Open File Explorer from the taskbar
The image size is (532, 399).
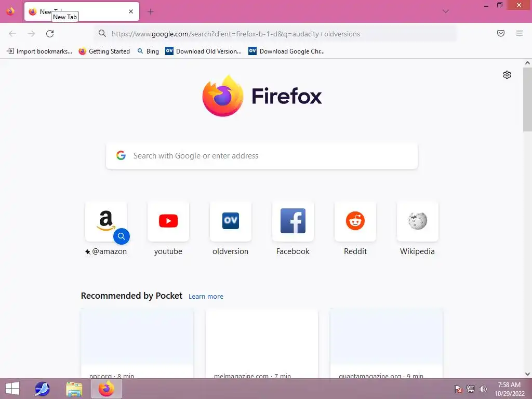point(74,389)
